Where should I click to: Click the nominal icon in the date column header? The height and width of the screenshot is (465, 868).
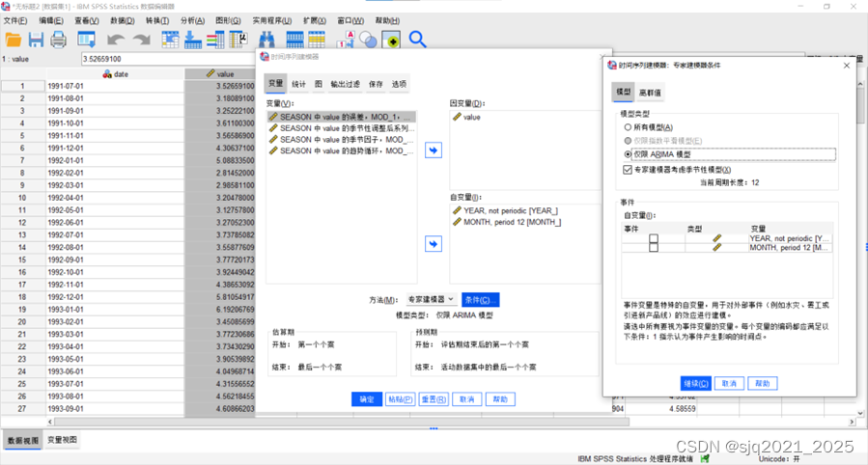pos(107,74)
